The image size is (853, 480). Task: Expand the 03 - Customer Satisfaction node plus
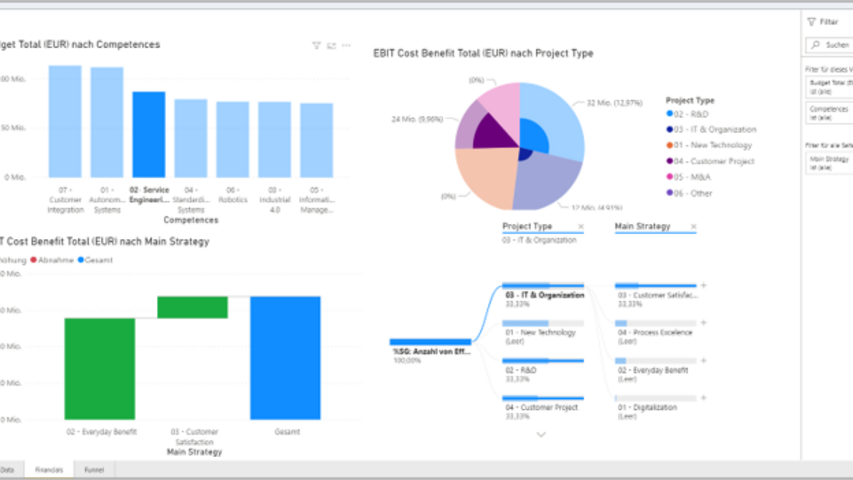(704, 286)
